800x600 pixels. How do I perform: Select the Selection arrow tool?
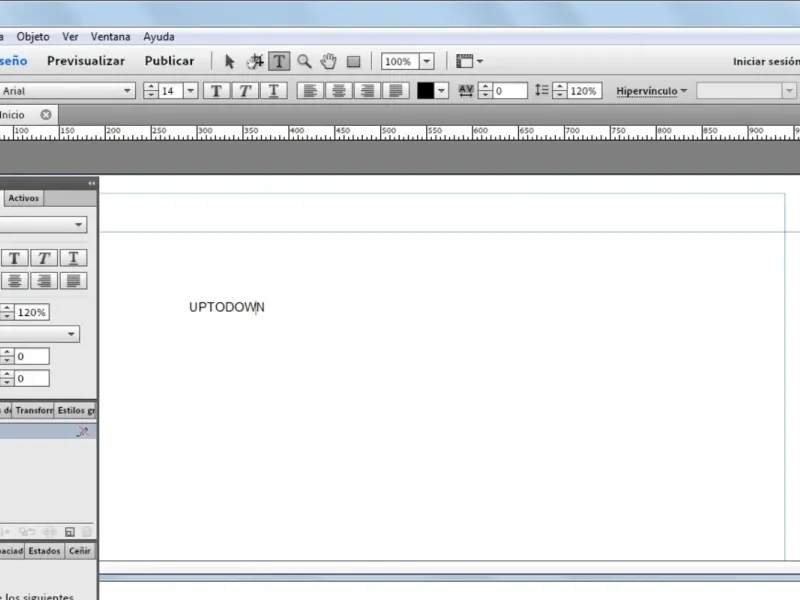coord(229,62)
